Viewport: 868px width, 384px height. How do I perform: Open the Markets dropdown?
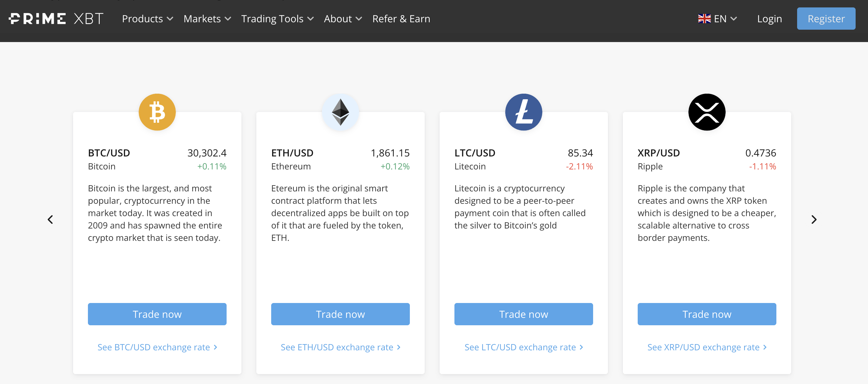(207, 19)
